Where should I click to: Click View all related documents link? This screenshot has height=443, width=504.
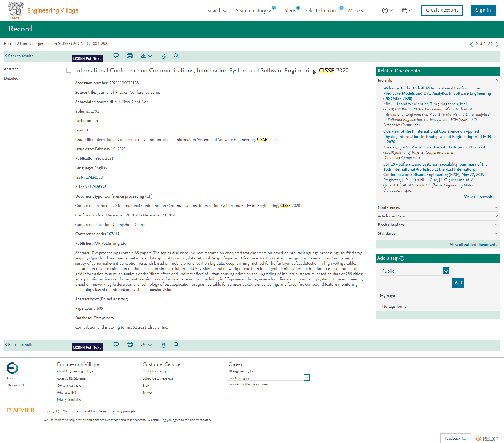coord(473,245)
